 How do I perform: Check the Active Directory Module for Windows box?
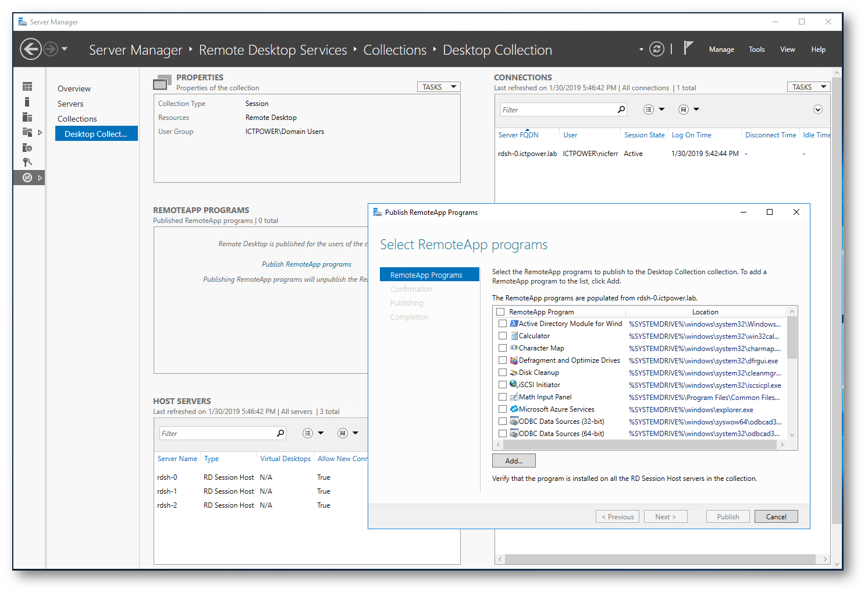click(503, 324)
